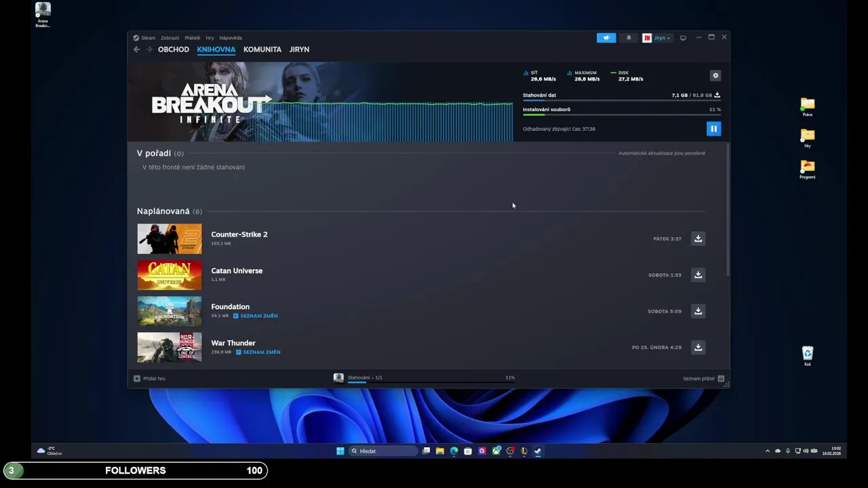Click the Síť 26,6 MB/s statistic
The width and height of the screenshot is (868, 488).
coord(540,76)
